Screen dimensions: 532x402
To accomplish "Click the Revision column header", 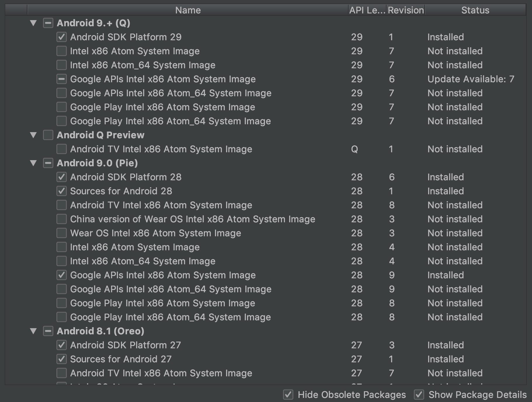I will [406, 10].
